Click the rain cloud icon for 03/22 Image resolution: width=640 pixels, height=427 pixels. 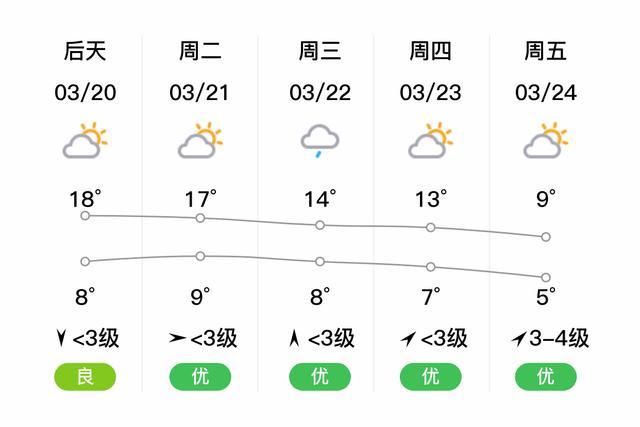click(x=320, y=141)
